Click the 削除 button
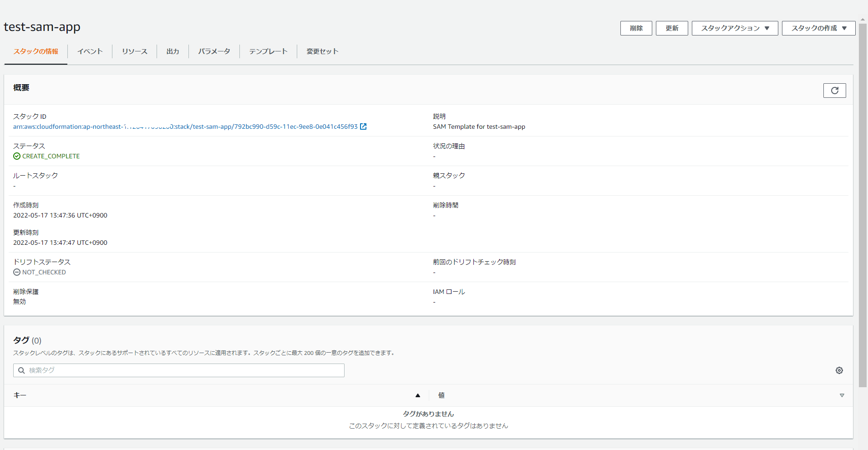The height and width of the screenshot is (450, 868). (x=636, y=28)
